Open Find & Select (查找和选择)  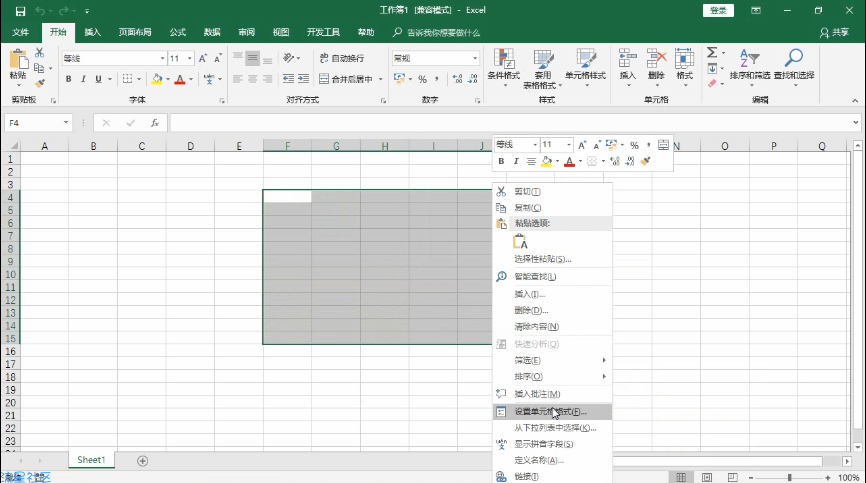(794, 65)
